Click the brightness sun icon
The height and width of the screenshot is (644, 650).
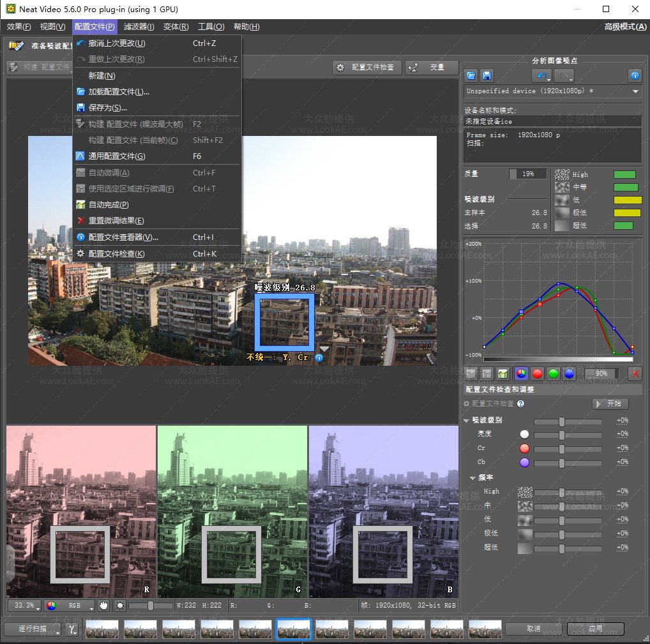120,606
